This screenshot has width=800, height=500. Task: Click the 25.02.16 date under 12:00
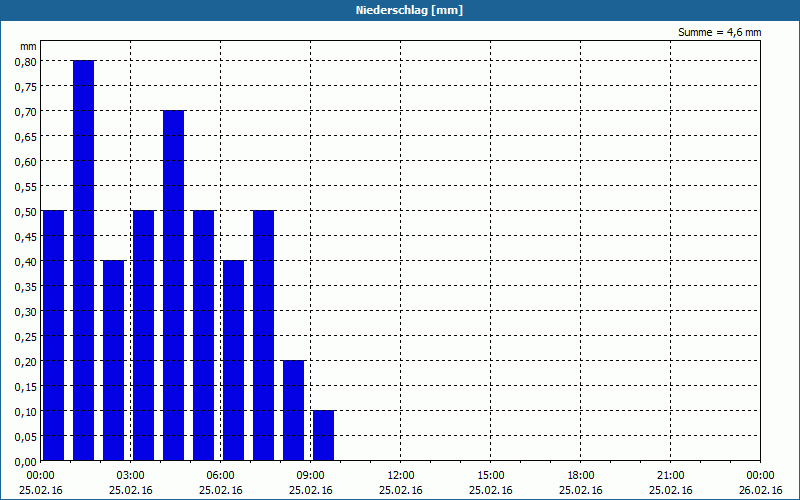[401, 490]
